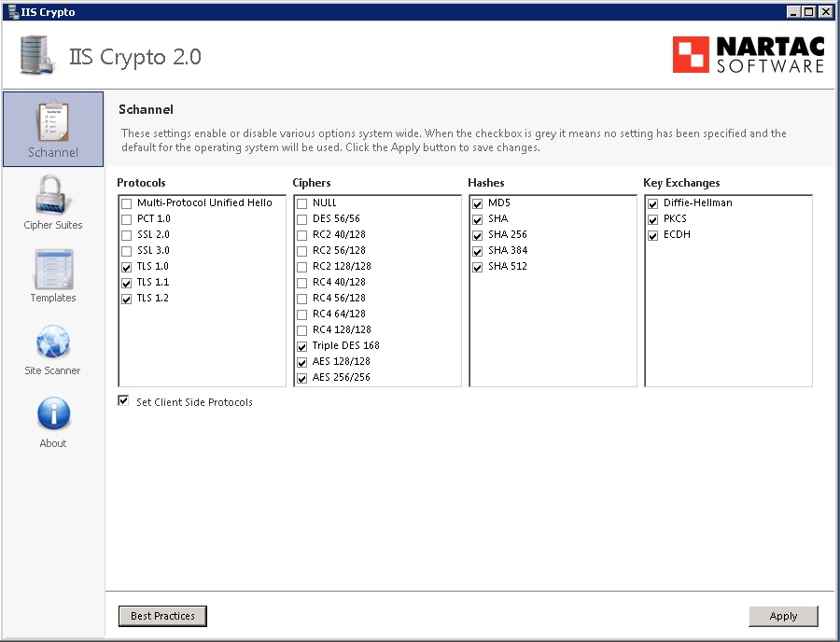The image size is (840, 642).
Task: Switch to Site Scanner tab label
Action: [x=52, y=370]
